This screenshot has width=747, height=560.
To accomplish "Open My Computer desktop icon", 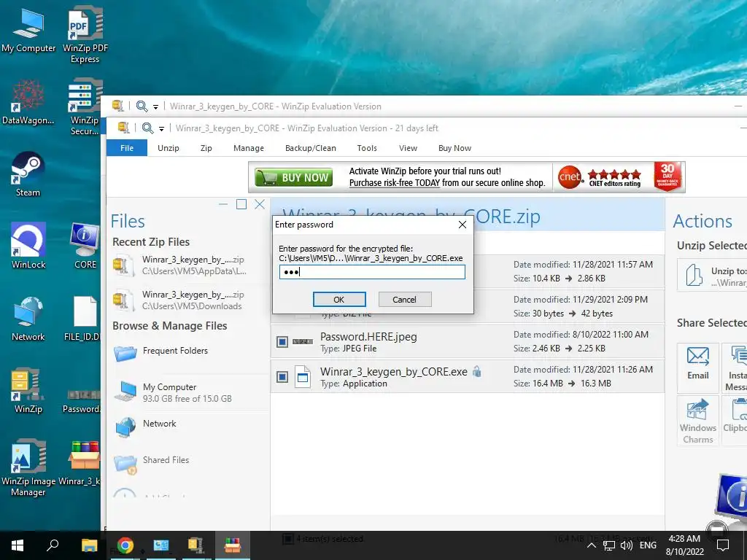I will pyautogui.click(x=28, y=30).
